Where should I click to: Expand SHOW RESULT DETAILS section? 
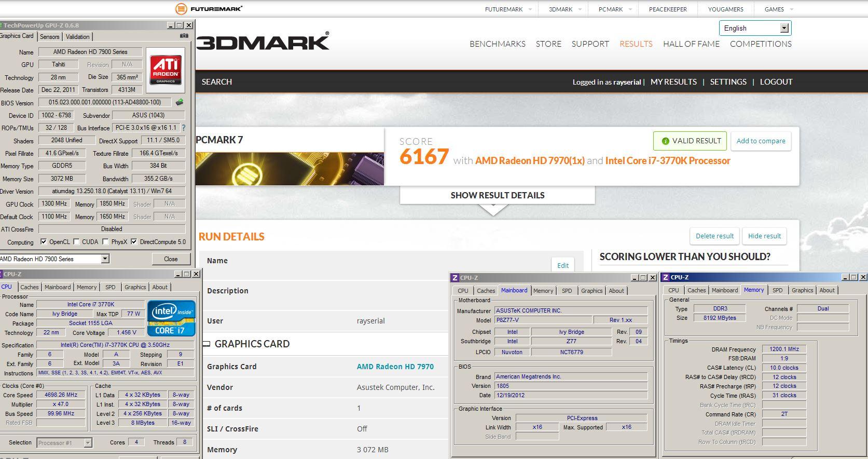point(497,195)
